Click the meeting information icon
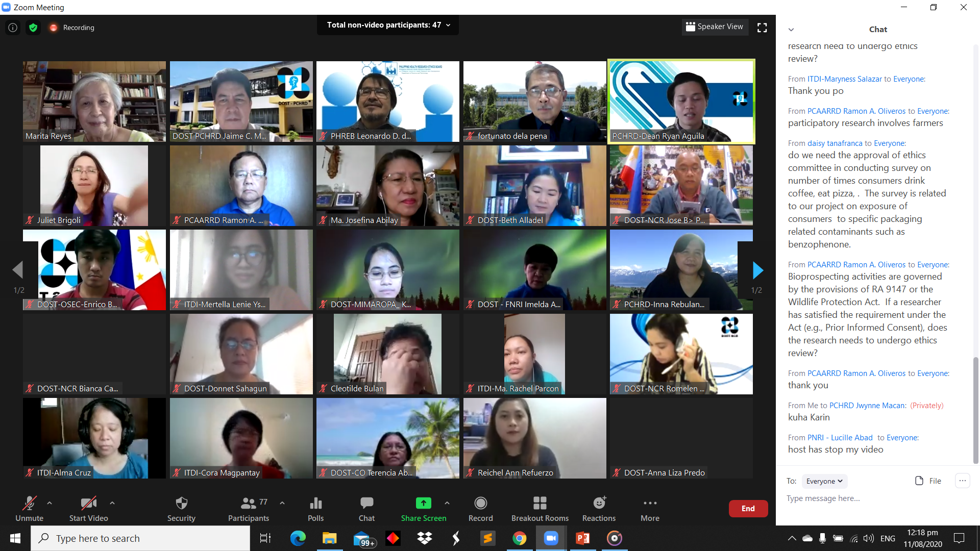Image resolution: width=980 pixels, height=551 pixels. (x=13, y=28)
